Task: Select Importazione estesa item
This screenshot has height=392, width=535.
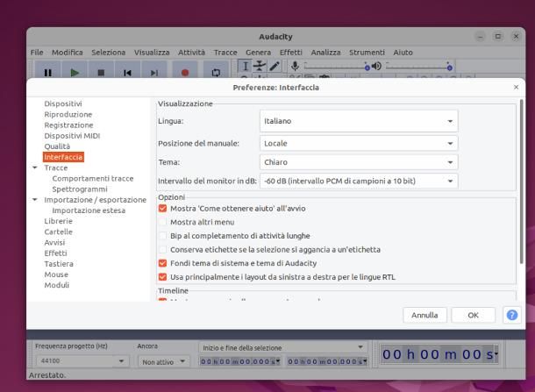Action: [89, 210]
